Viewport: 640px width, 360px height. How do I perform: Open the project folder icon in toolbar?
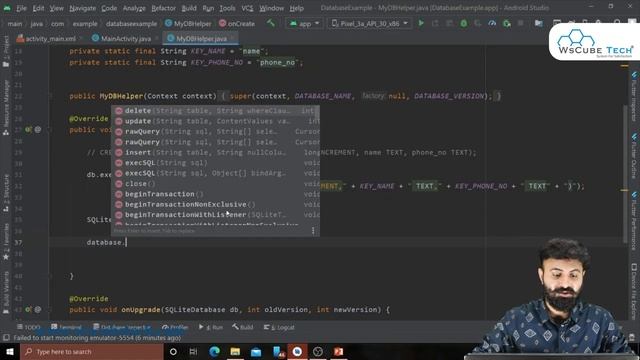[x=539, y=23]
